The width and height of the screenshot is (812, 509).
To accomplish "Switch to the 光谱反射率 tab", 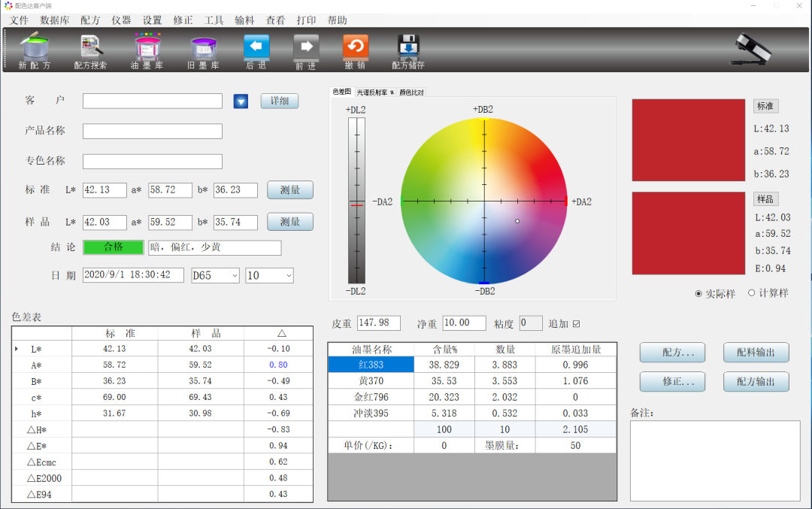I will [x=375, y=92].
